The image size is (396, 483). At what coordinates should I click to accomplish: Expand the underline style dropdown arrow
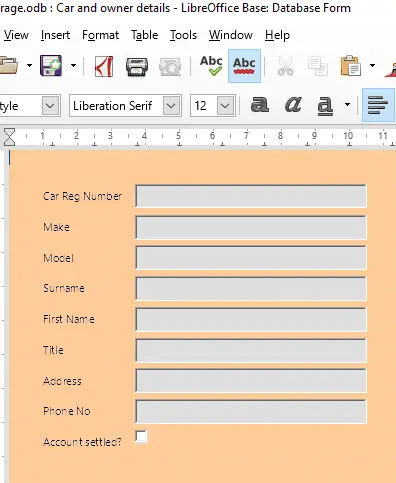[347, 105]
